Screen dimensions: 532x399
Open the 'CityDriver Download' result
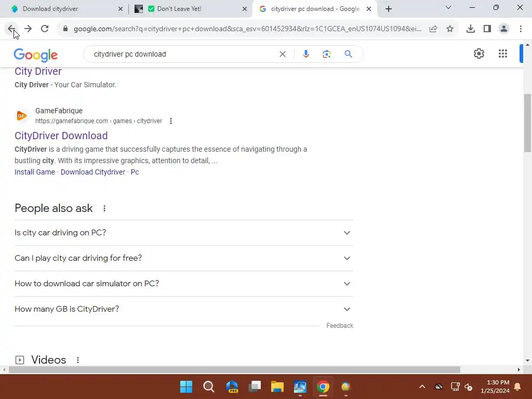[x=61, y=136]
